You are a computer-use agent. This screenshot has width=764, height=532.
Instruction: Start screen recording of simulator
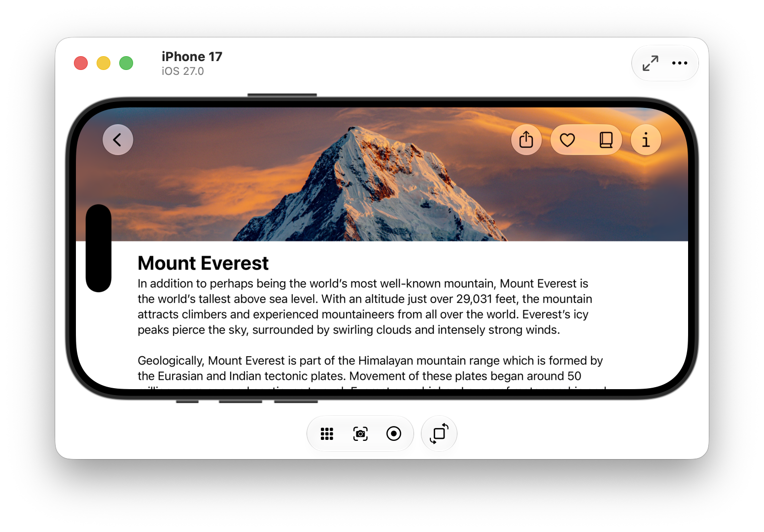(x=394, y=433)
